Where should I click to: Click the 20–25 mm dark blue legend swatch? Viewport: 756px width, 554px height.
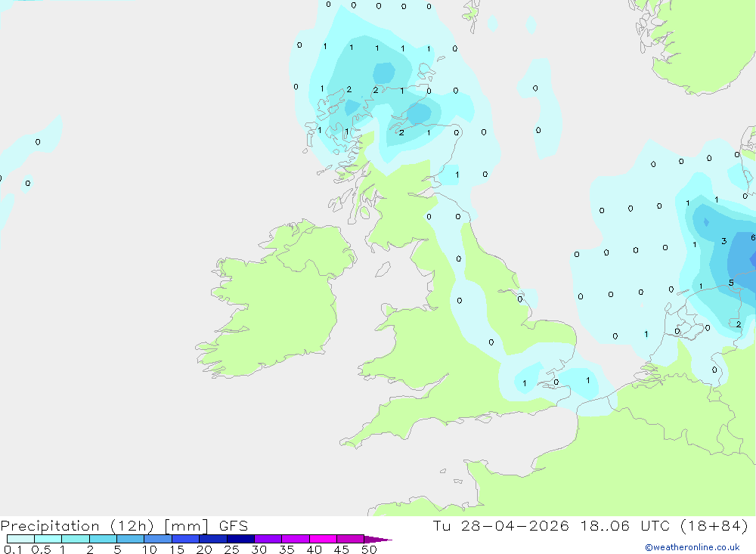pos(213,539)
